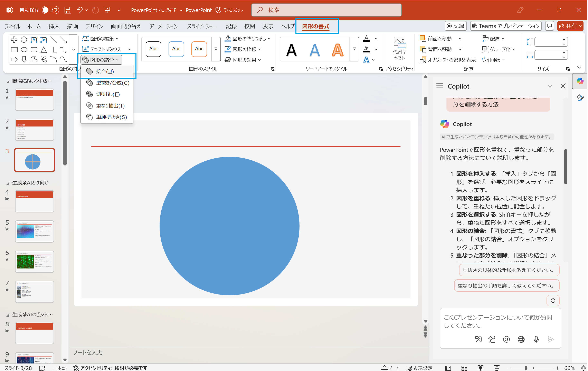Click the 記録 button at top right
588x371 pixels.
[456, 26]
